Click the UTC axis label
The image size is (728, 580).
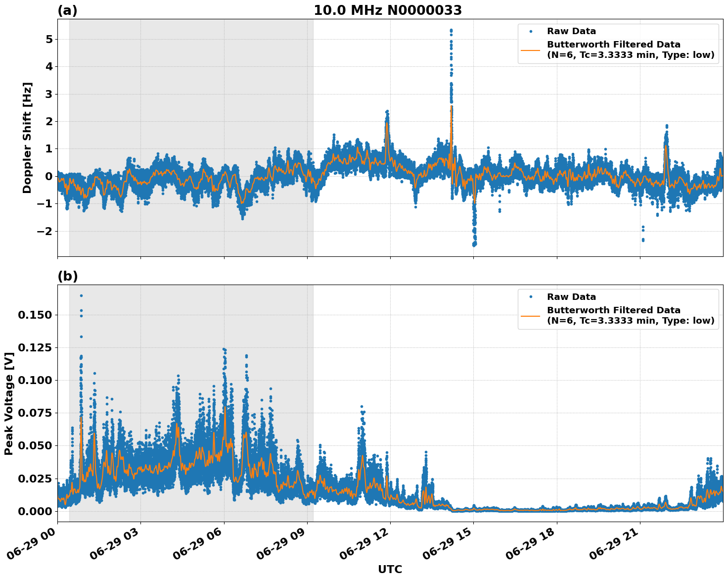pyautogui.click(x=390, y=569)
